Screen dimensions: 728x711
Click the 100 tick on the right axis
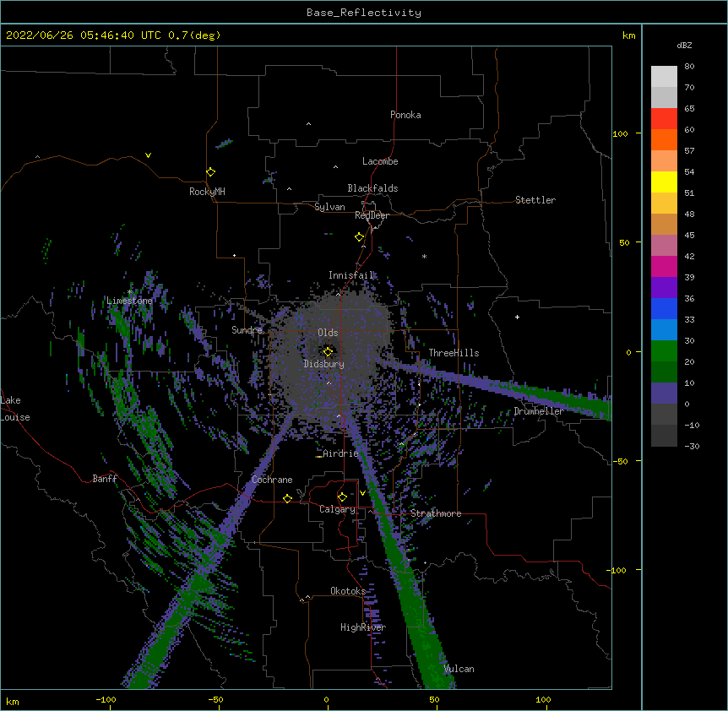[620, 133]
